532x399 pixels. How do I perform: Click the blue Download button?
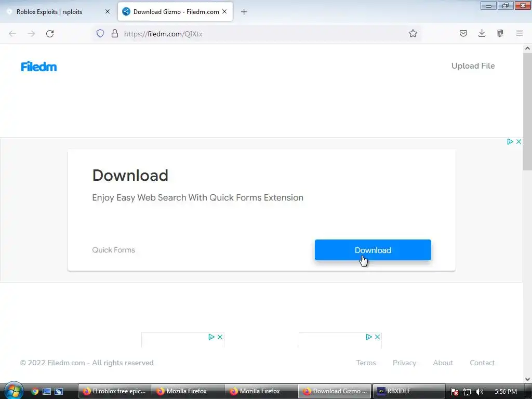tap(373, 250)
